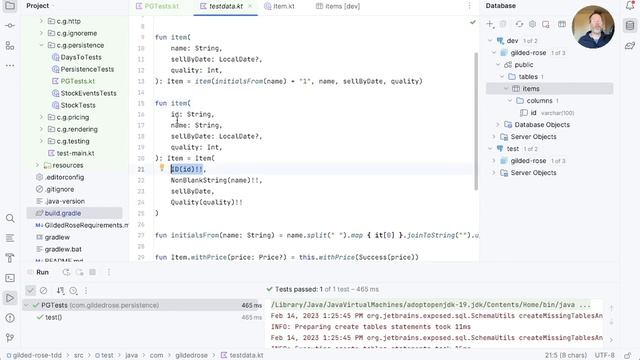Collapse the columns node under items
This screenshot has width=640, height=360.
(x=510, y=101)
